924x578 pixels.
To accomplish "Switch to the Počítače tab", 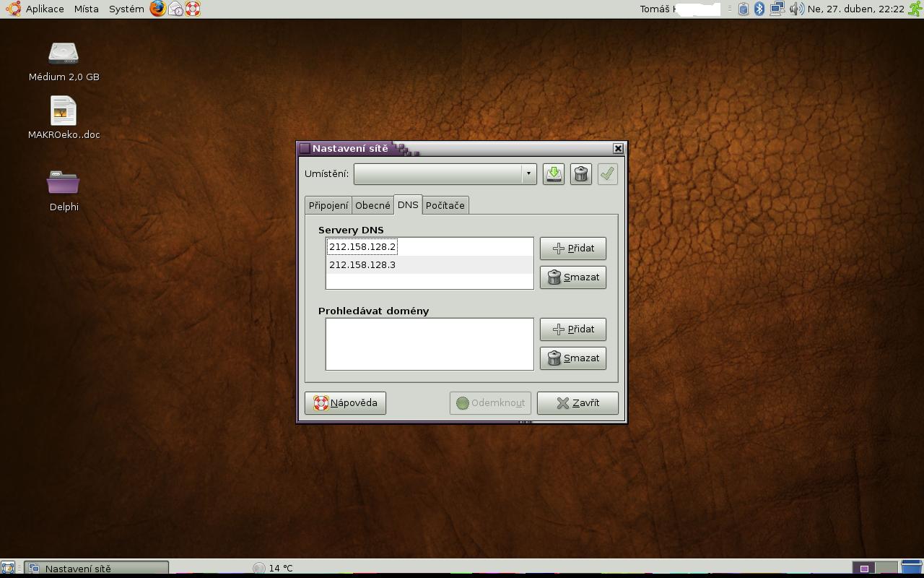I will click(445, 205).
